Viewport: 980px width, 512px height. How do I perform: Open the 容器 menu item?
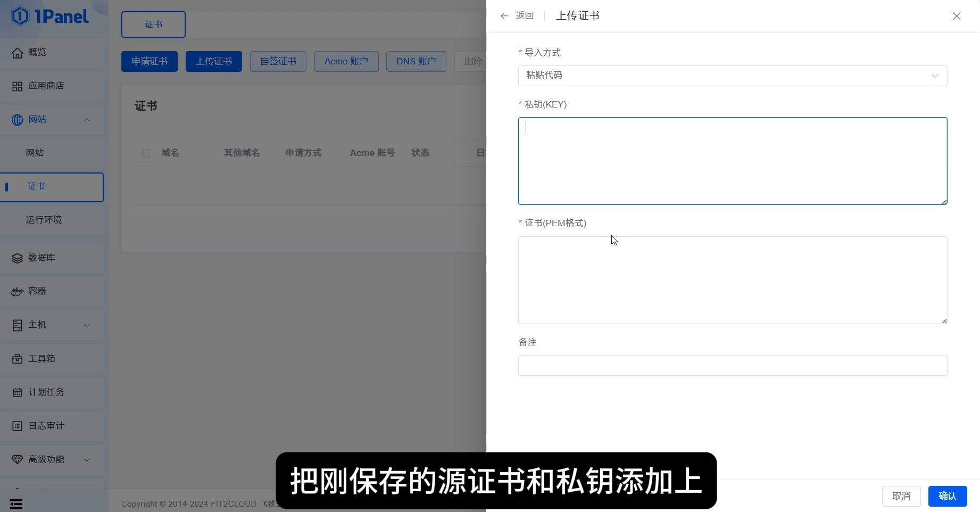[x=52, y=291]
